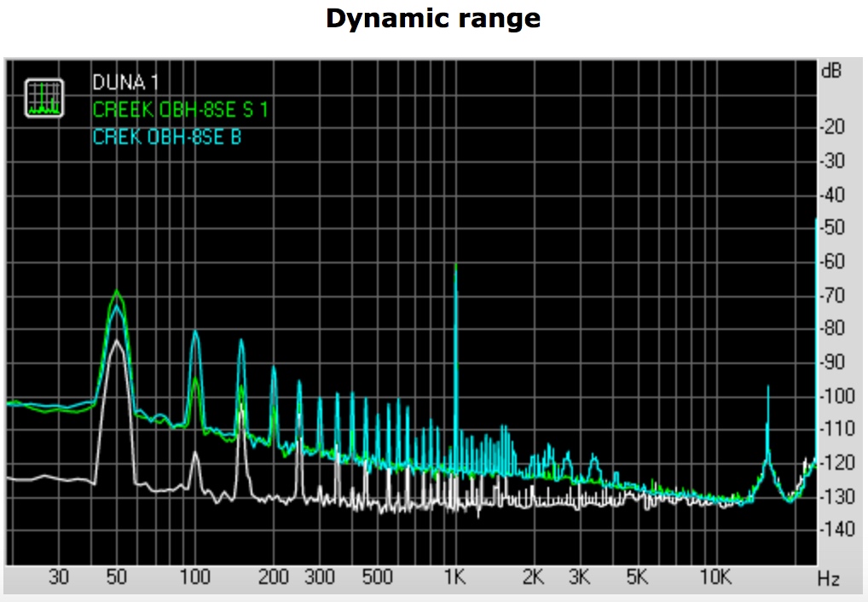Screen dimensions: 868x602
Task: Select the DUNA 1 legend entry
Action: [x=125, y=84]
